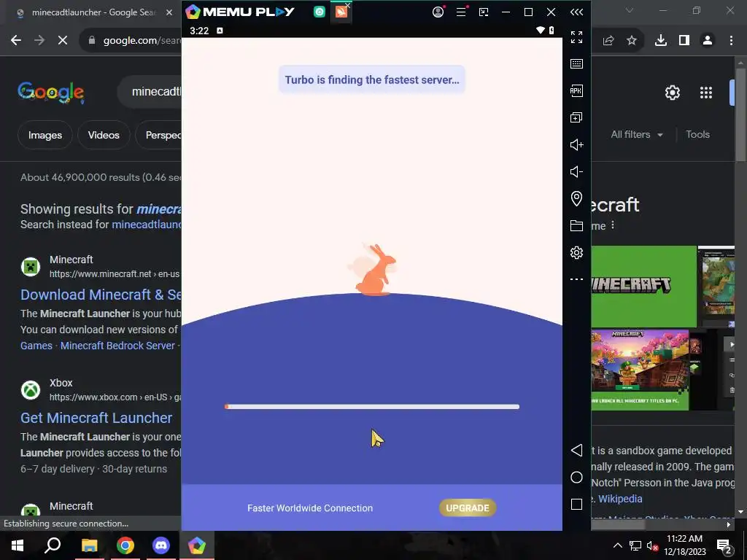Click the UPGRADE button

468,508
